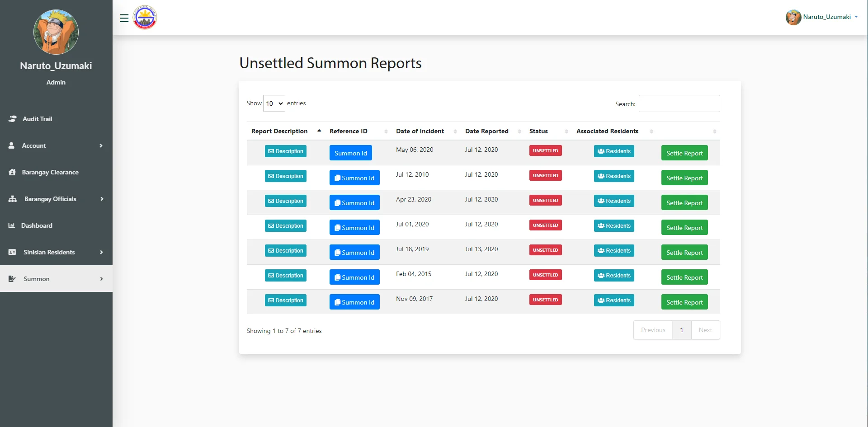
Task: Expand the Barangay Officials menu
Action: [56, 199]
